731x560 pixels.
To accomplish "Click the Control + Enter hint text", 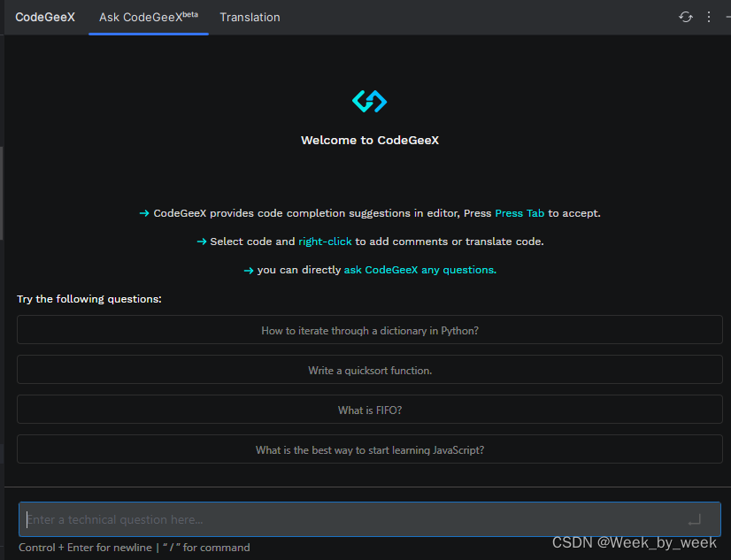I will point(135,548).
